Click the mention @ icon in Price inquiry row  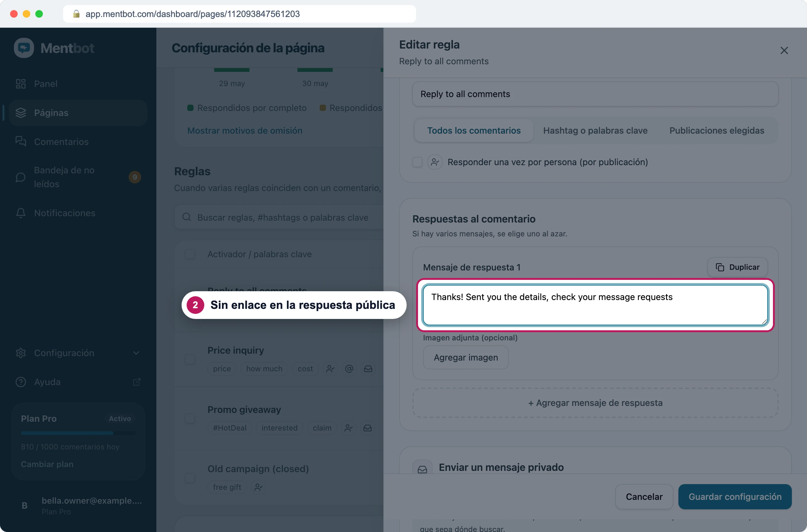[349, 368]
